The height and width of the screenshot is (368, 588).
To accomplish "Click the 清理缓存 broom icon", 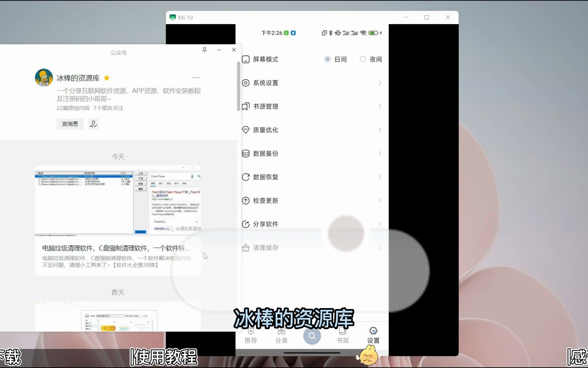I will coord(246,248).
